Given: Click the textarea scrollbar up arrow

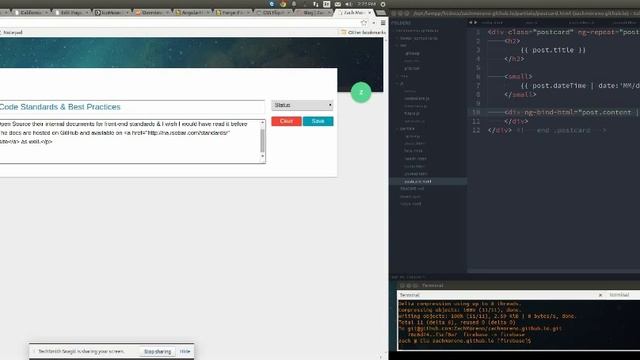Looking at the screenshot, I should 262,122.
